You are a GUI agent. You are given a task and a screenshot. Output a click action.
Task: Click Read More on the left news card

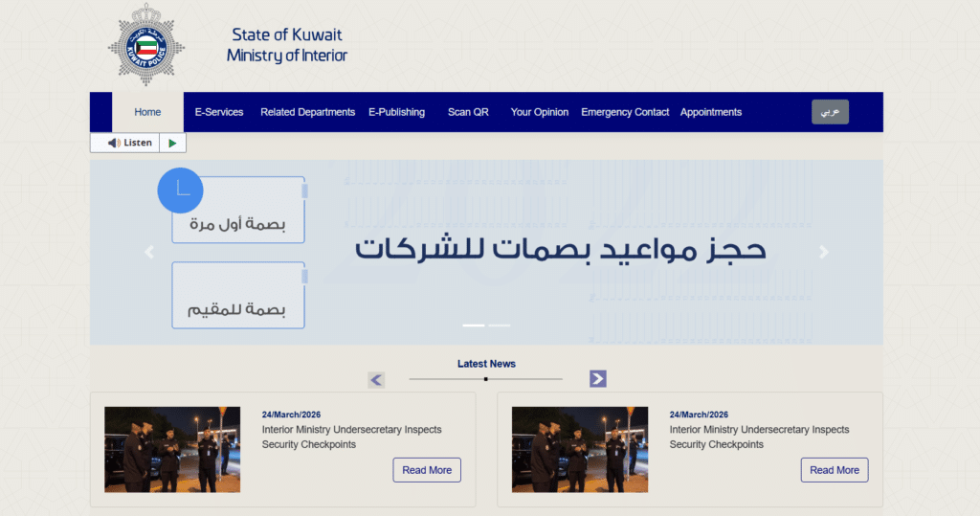pyautogui.click(x=427, y=470)
